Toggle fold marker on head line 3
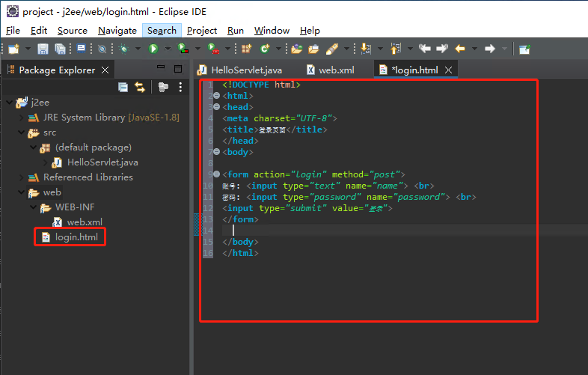Screen dimensions: 588x375 216,107
